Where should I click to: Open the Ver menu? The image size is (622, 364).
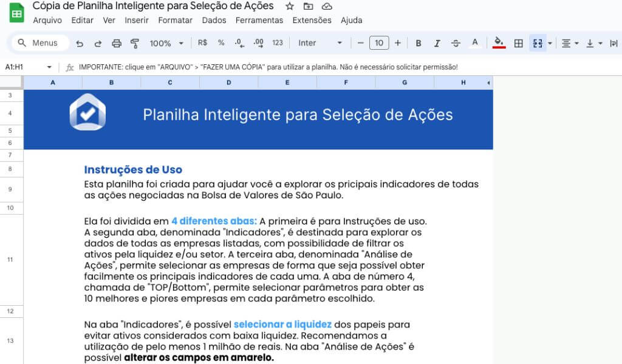(x=109, y=20)
